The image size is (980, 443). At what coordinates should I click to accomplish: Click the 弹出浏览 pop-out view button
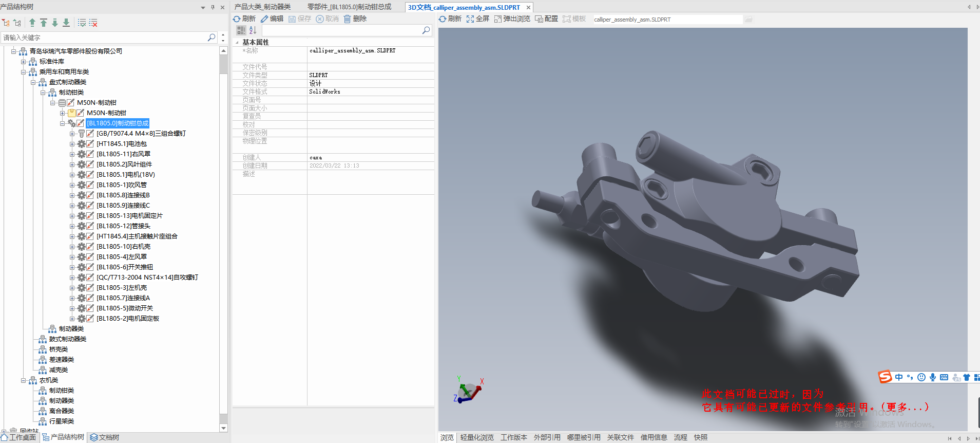(x=512, y=19)
